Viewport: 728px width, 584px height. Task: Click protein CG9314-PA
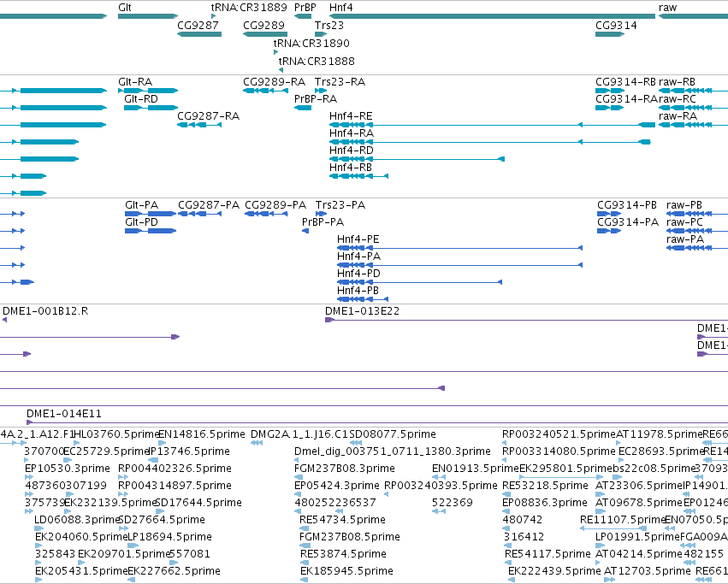pos(609,231)
